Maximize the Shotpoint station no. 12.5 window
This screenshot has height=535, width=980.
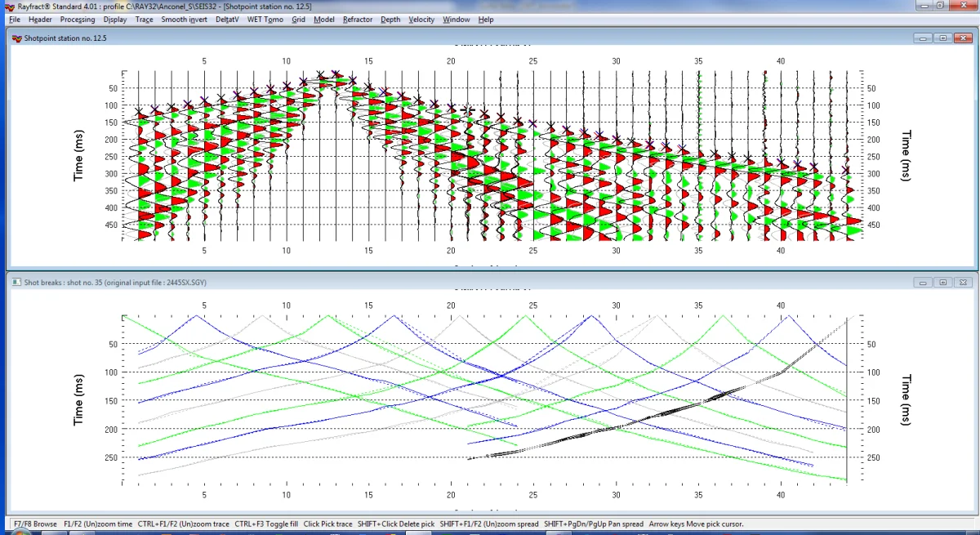click(x=942, y=38)
